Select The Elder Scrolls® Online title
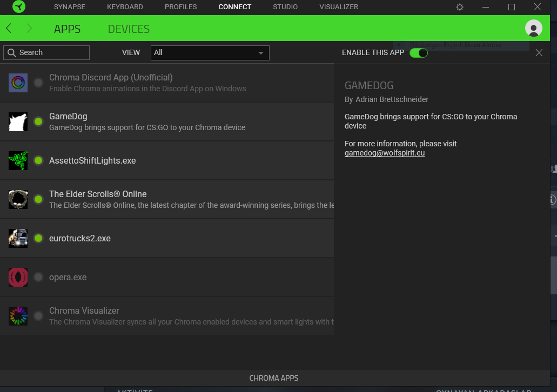557x392 pixels. [x=98, y=194]
